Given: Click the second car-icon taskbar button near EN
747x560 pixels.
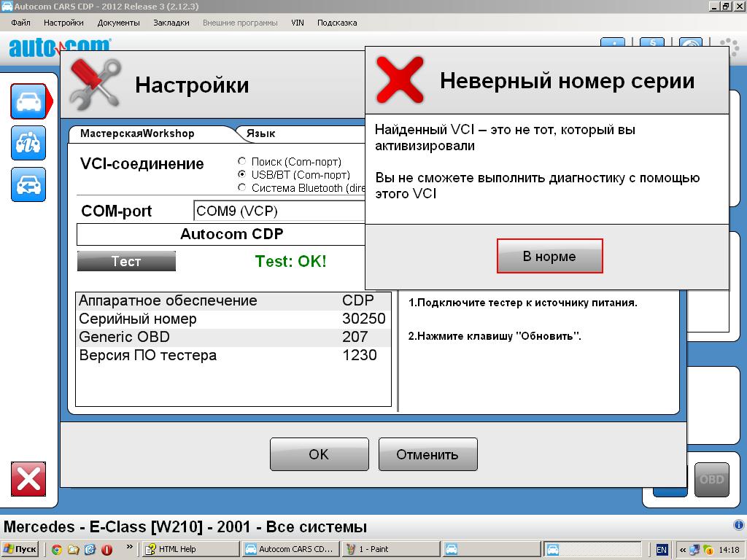Looking at the screenshot, I should coord(591,549).
